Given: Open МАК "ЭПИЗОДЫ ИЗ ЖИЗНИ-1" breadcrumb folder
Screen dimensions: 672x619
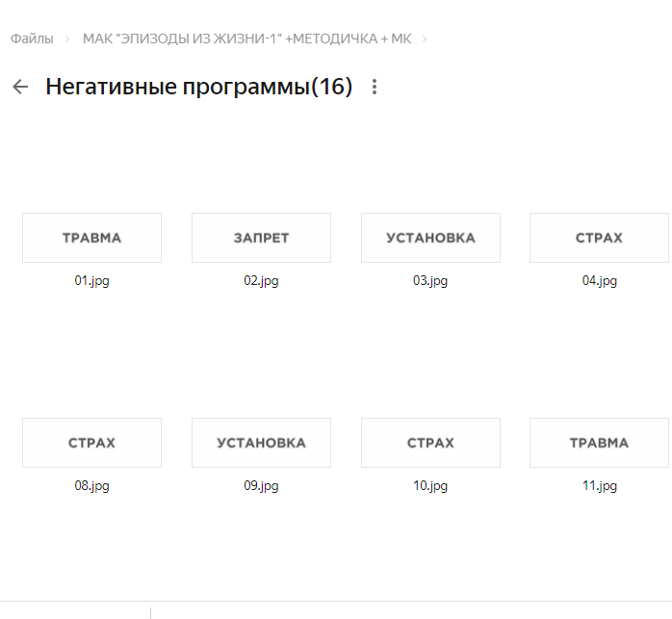Looking at the screenshot, I should coord(247,39).
